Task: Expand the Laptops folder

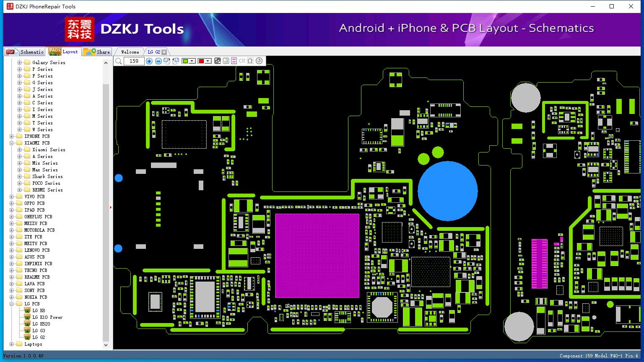Action: tap(12, 344)
